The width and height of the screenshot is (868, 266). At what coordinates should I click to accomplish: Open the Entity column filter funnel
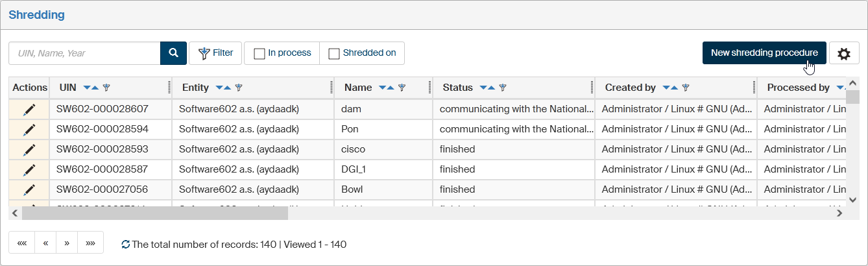(238, 88)
